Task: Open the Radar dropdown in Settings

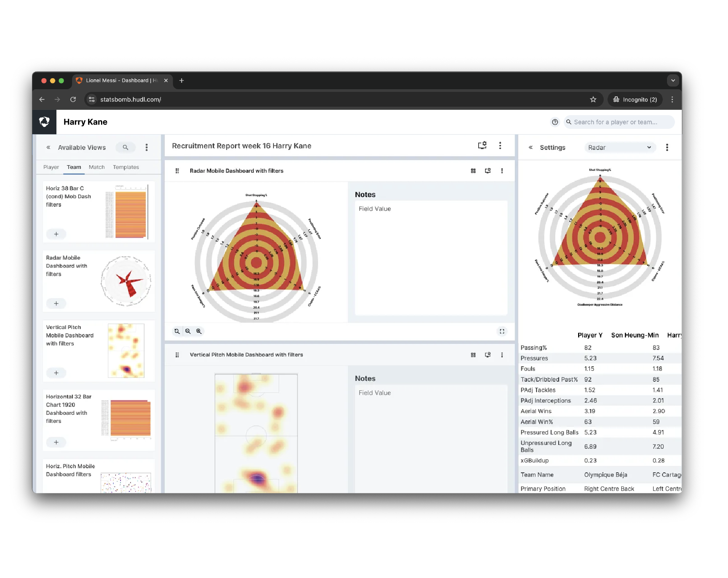Action: tap(620, 148)
